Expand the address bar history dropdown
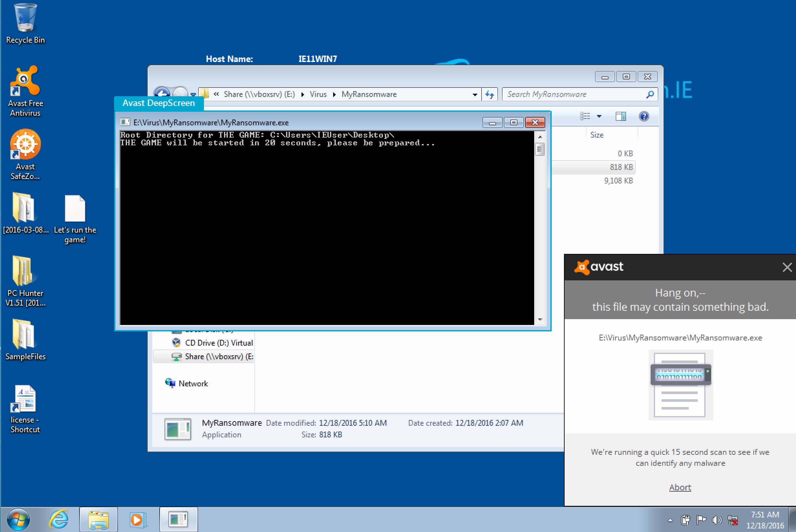796x532 pixels. 474,95
